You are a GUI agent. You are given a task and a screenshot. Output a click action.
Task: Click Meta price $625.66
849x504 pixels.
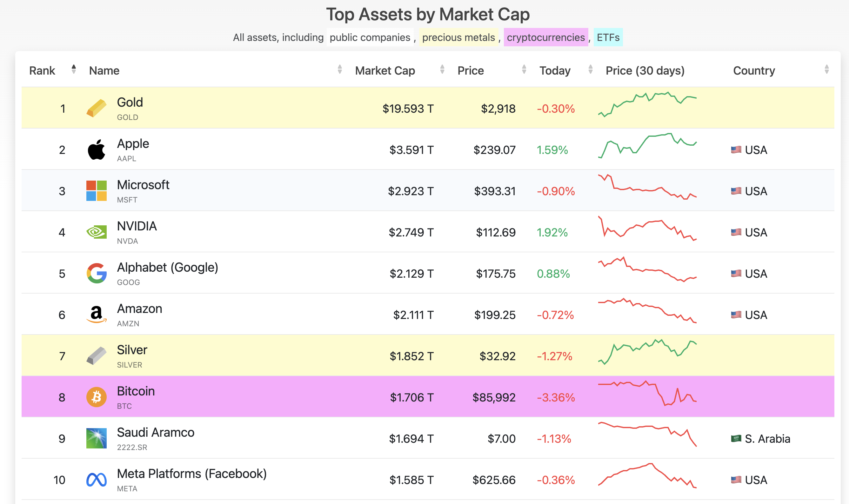pyautogui.click(x=494, y=480)
